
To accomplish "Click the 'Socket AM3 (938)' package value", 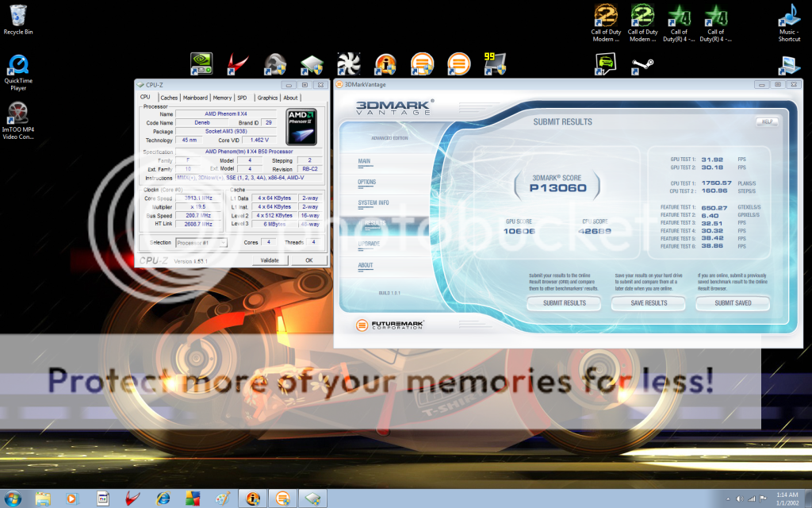I will (226, 132).
